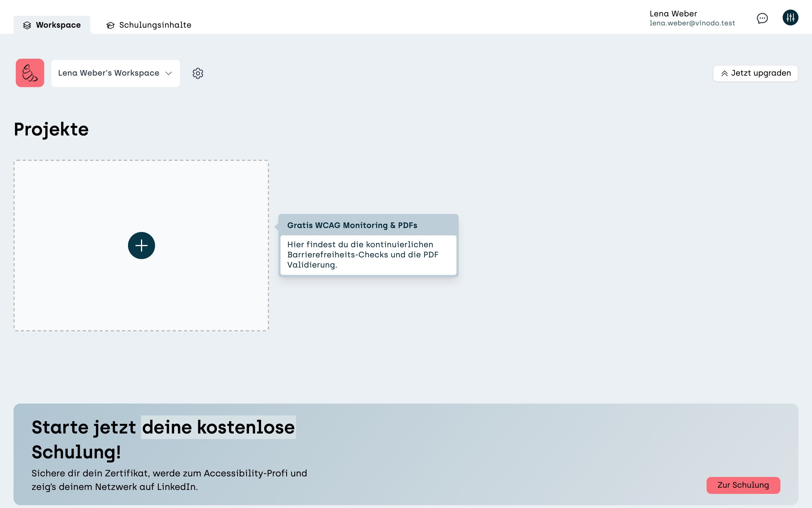
Task: Click the pink croissant workspace logo
Action: pos(30,73)
